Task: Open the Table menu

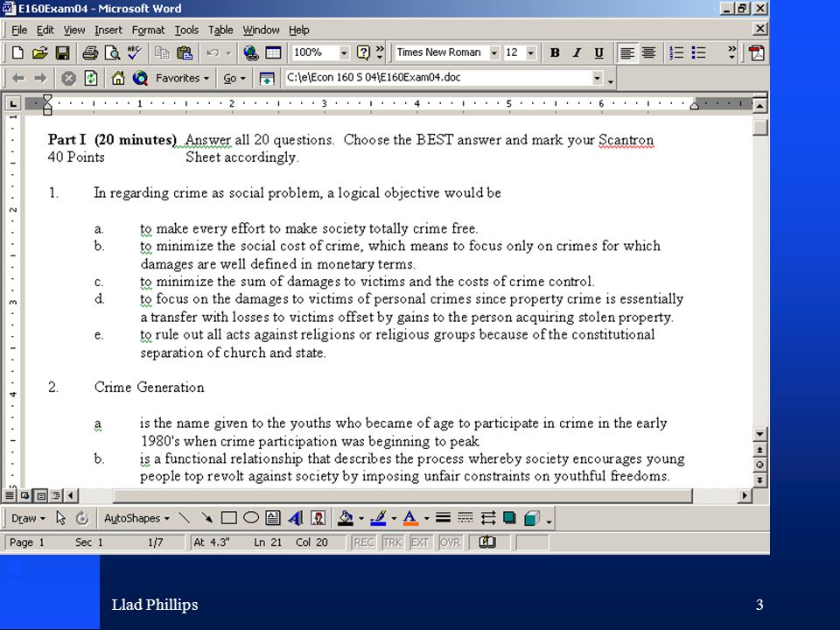Action: pyautogui.click(x=220, y=30)
